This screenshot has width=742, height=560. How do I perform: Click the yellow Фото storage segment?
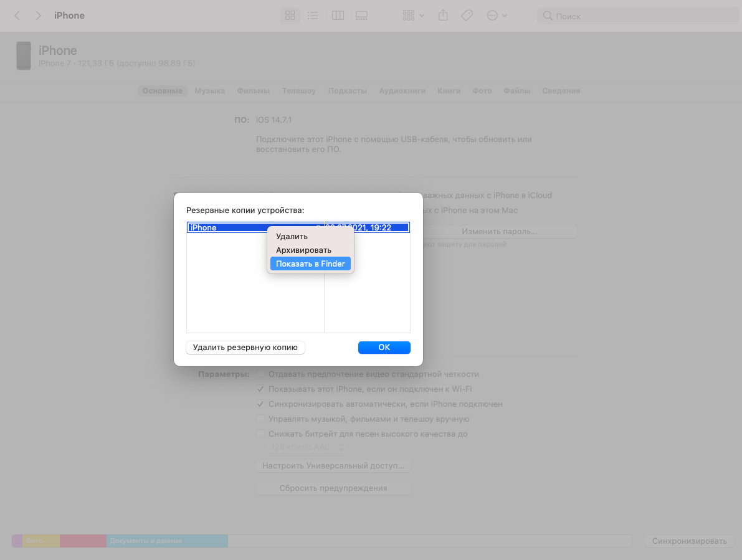click(41, 541)
